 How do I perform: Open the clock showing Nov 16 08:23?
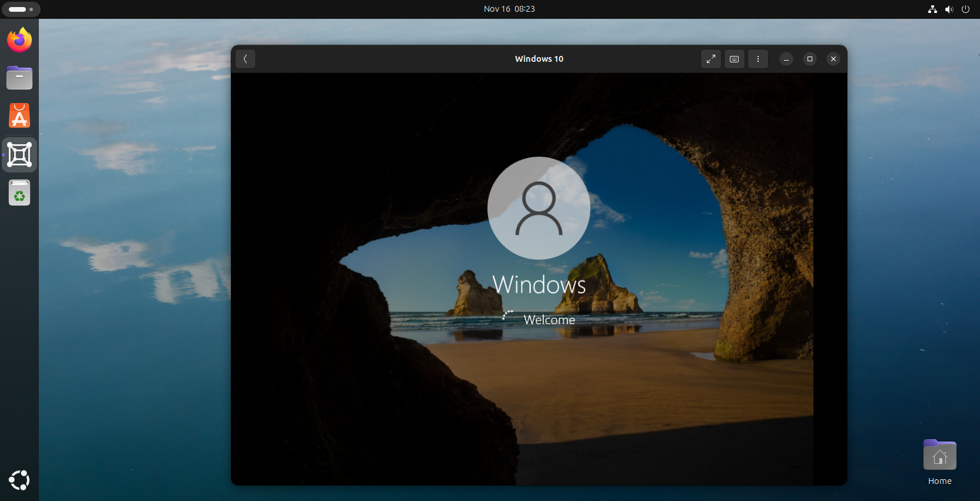509,9
